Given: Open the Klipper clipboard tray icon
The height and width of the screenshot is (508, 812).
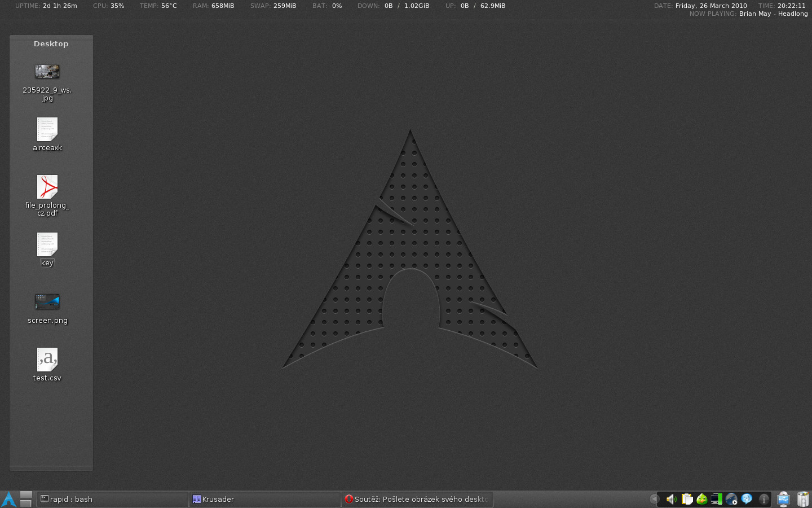Looking at the screenshot, I should pyautogui.click(x=687, y=499).
